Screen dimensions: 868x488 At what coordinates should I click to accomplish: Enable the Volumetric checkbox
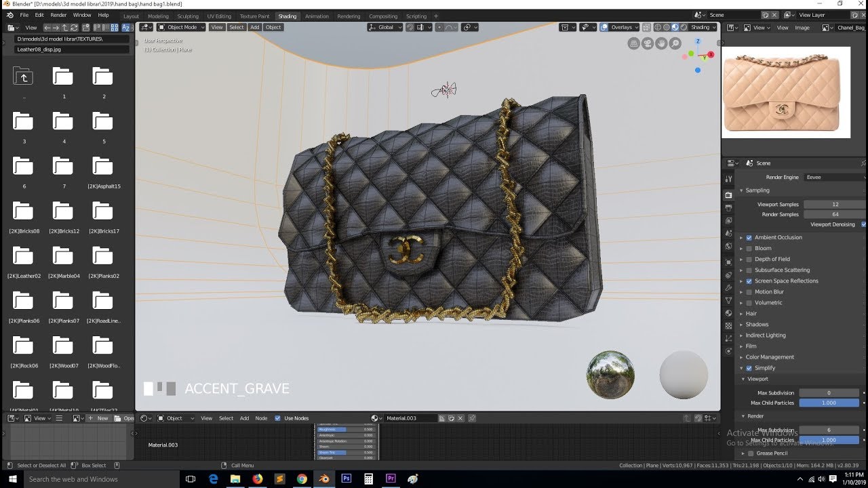(749, 303)
